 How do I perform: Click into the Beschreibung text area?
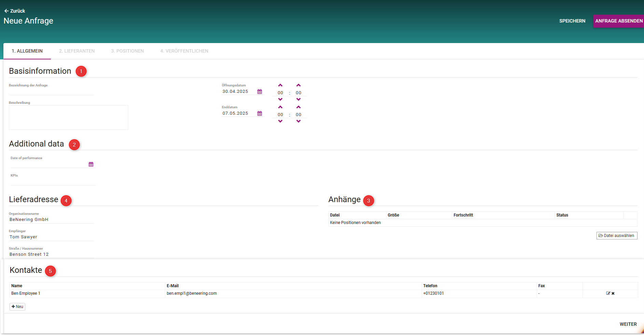(68, 117)
